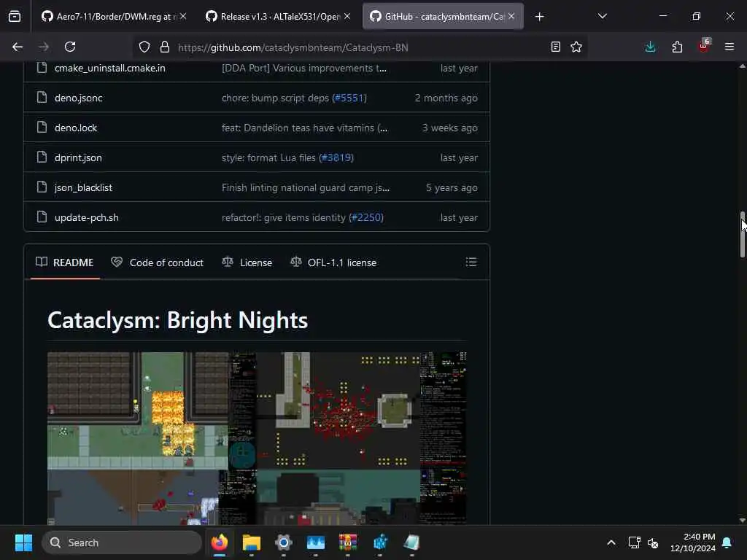
Task: Open the json_blacklist file
Action: coord(83,187)
